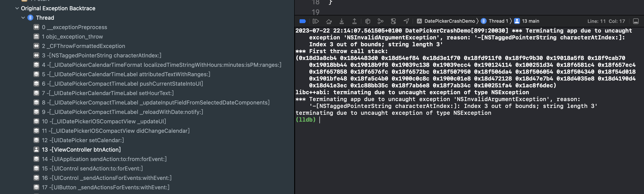The width and height of the screenshot is (644, 194).
Task: Collapse the Thread disclosure triangle
Action: pos(23,18)
